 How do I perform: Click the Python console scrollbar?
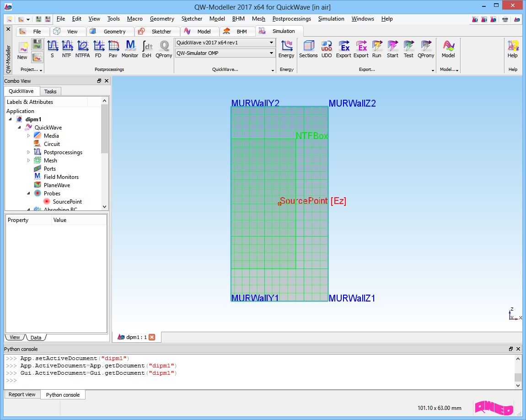[x=518, y=377]
